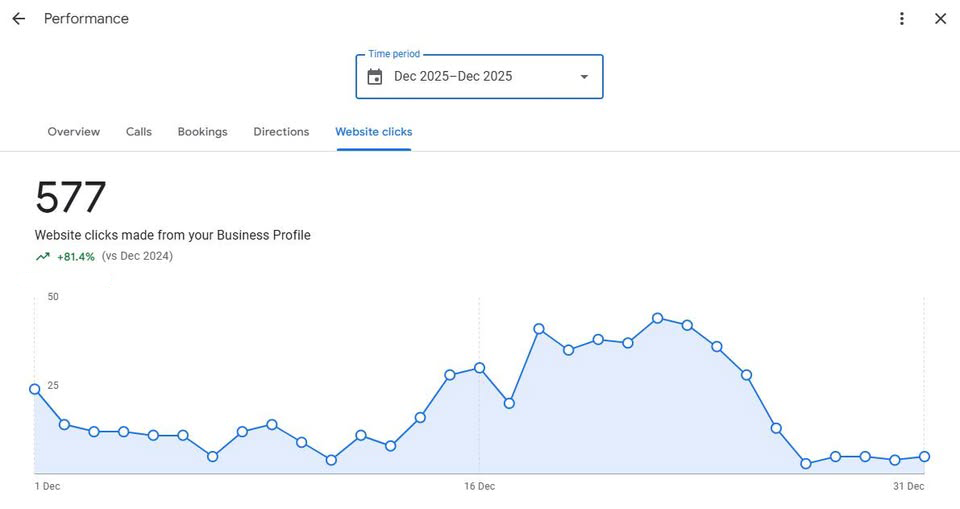This screenshot has width=960, height=509.
Task: Select the Website clicks tab
Action: 373,132
